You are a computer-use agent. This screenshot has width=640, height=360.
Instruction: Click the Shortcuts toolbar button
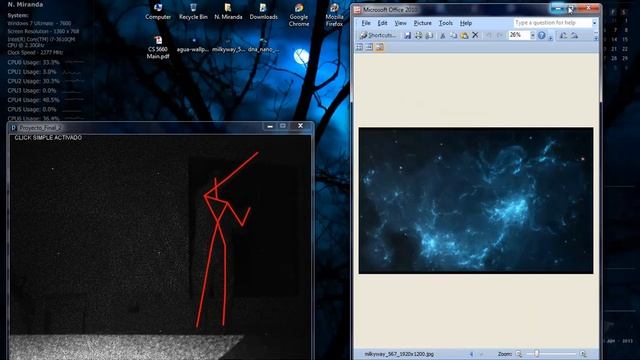click(378, 36)
